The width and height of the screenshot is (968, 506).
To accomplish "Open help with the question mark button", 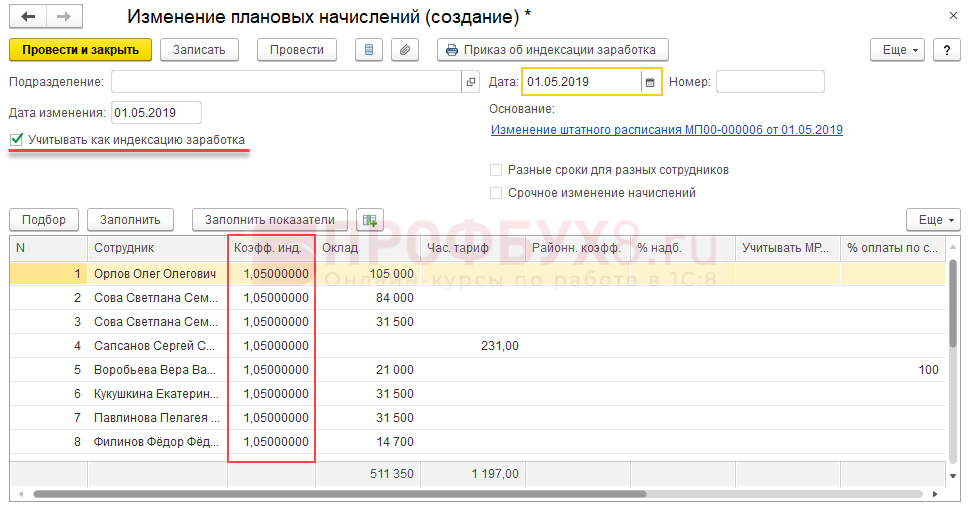I will pyautogui.click(x=945, y=50).
